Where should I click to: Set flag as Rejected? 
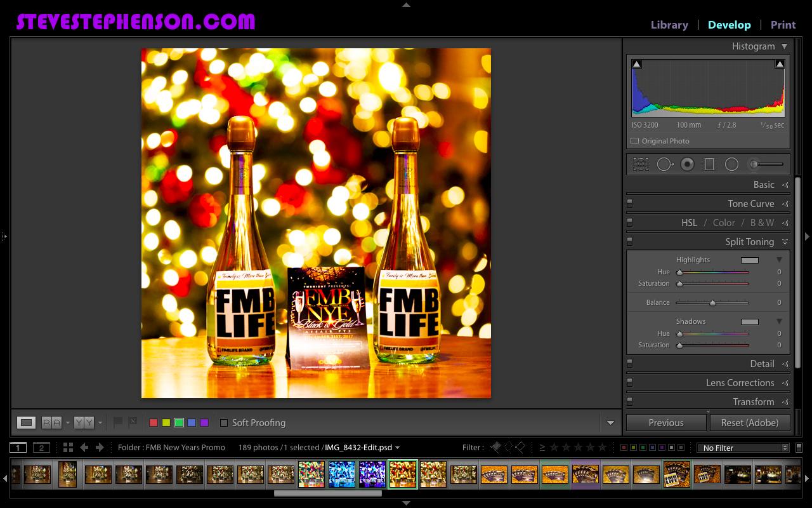tap(132, 422)
